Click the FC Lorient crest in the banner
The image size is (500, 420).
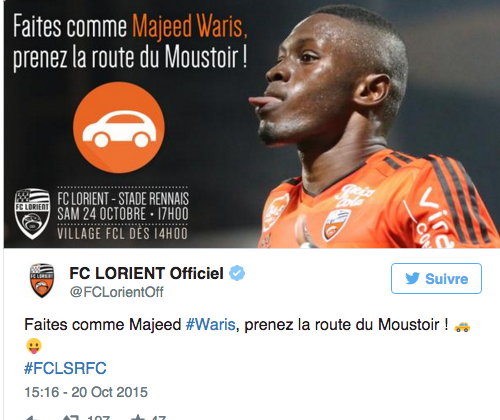[x=32, y=213]
